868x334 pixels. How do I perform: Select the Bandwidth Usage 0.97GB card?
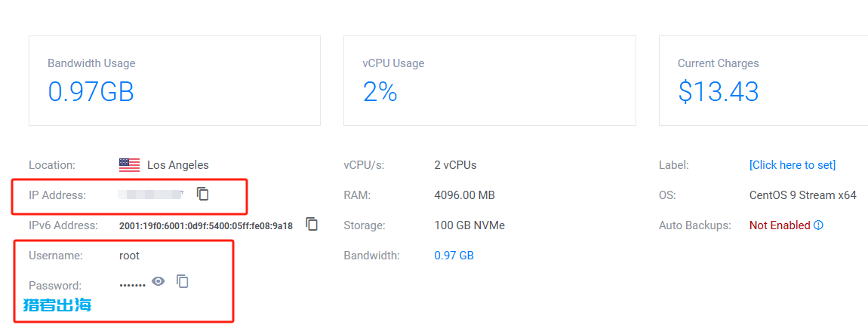[174, 81]
